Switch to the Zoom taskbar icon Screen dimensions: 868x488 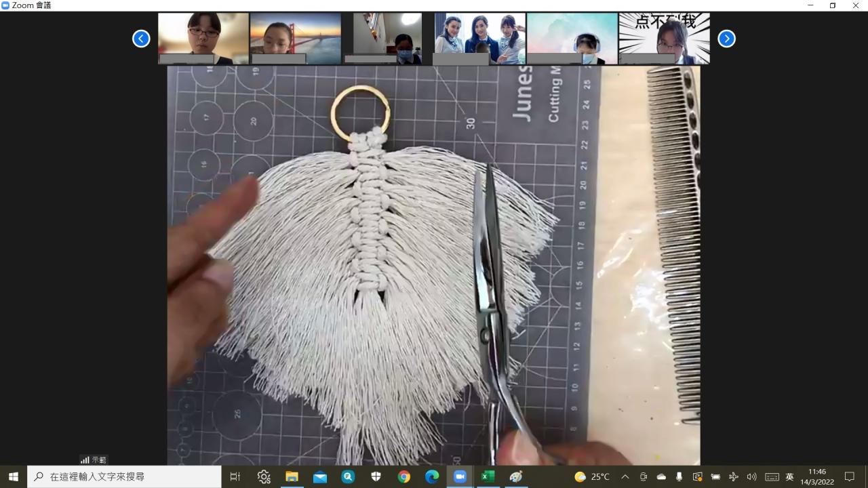460,476
